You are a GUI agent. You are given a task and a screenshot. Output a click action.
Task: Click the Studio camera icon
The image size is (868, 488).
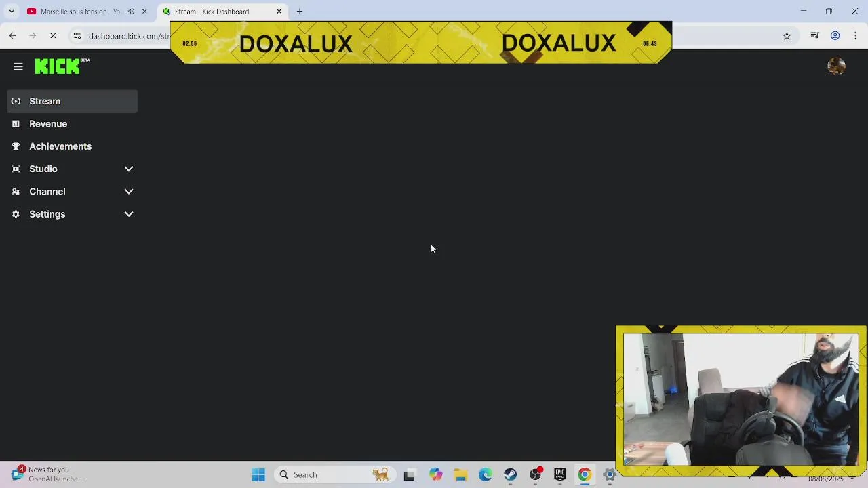pos(16,169)
